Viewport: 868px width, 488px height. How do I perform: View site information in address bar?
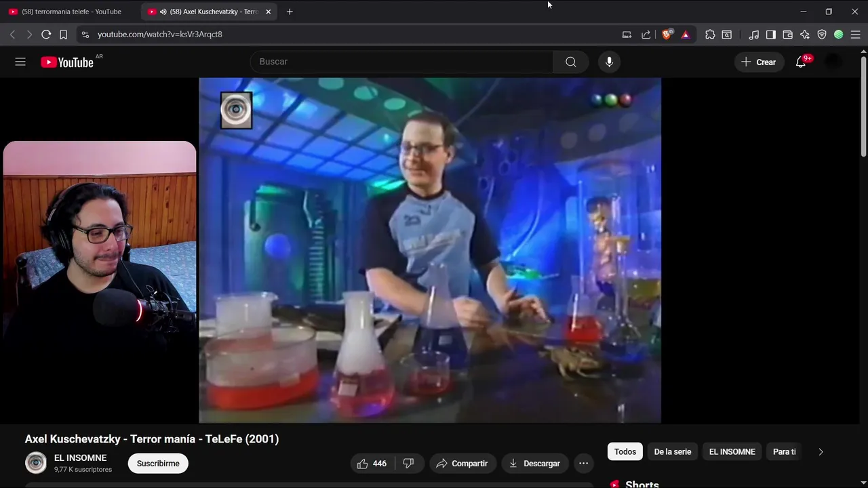point(85,35)
